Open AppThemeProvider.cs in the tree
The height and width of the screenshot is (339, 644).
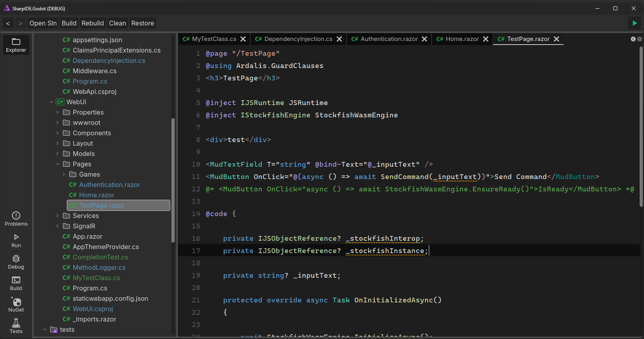(106, 247)
